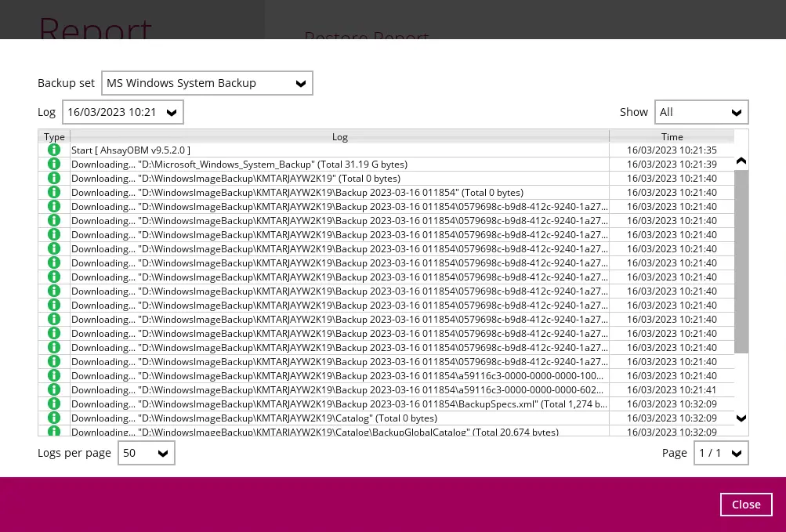Click info icon beside Start AhsayOBM log
This screenshot has height=532, width=786.
(x=54, y=150)
